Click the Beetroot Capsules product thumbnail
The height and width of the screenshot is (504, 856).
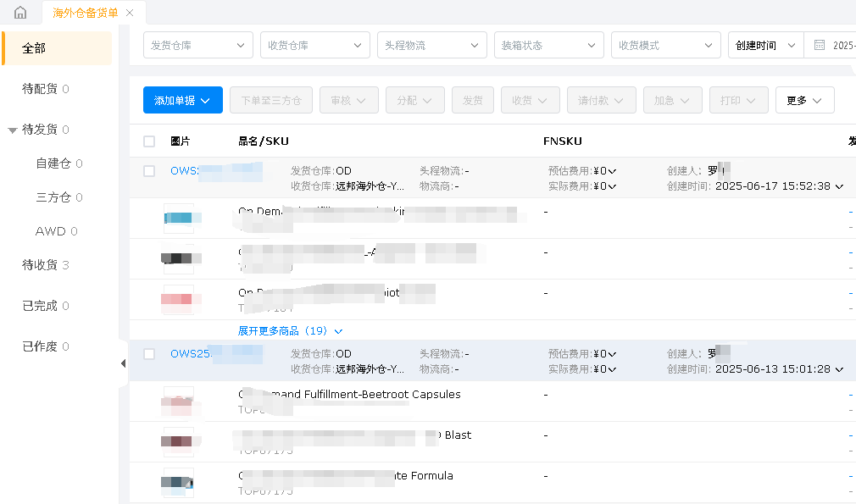[178, 402]
